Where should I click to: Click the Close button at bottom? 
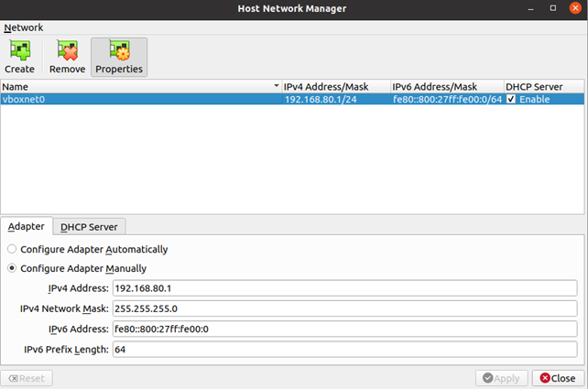pos(558,378)
